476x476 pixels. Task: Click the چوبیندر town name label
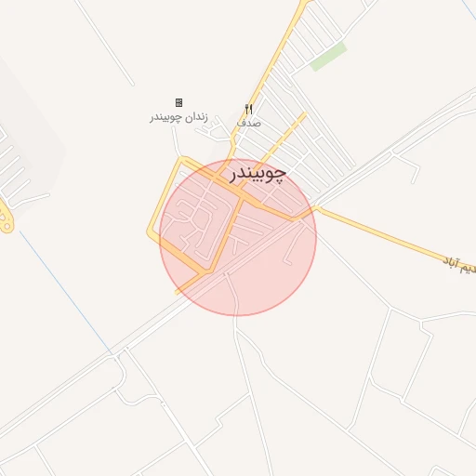pyautogui.click(x=258, y=175)
